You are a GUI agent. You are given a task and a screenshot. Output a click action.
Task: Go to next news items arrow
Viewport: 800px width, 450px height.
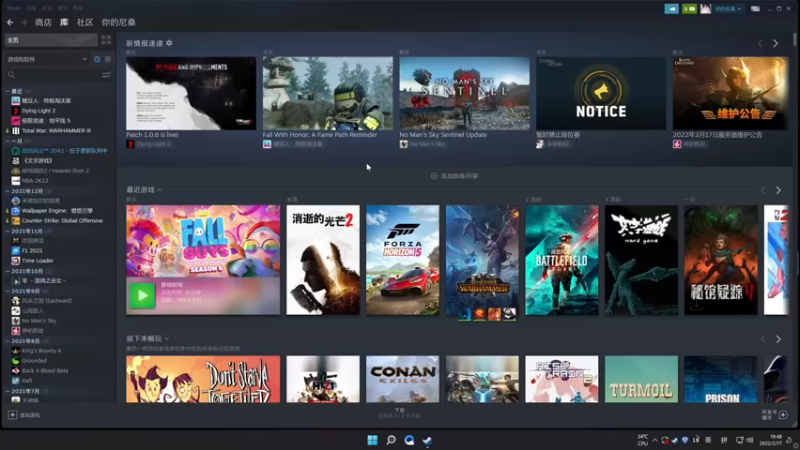pyautogui.click(x=776, y=44)
